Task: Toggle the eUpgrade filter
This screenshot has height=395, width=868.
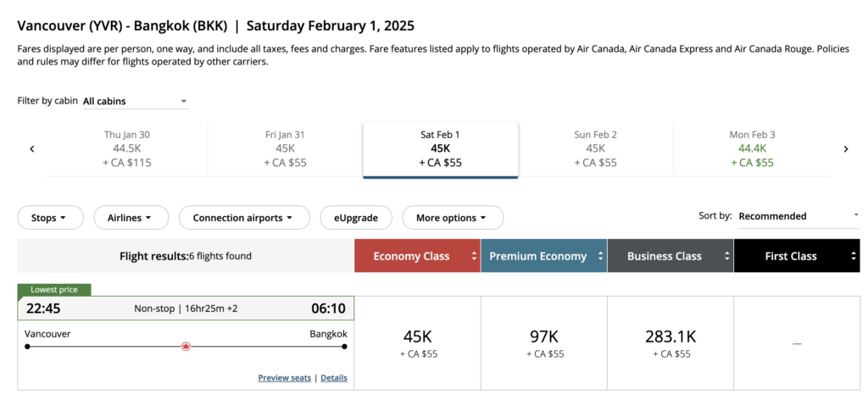Action: coord(356,218)
